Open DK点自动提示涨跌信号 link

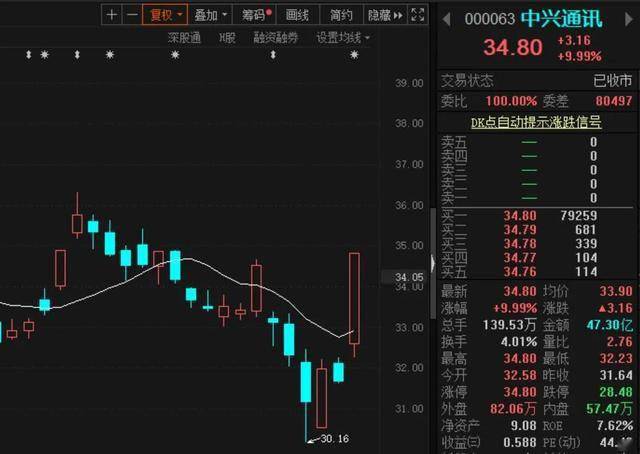536,122
